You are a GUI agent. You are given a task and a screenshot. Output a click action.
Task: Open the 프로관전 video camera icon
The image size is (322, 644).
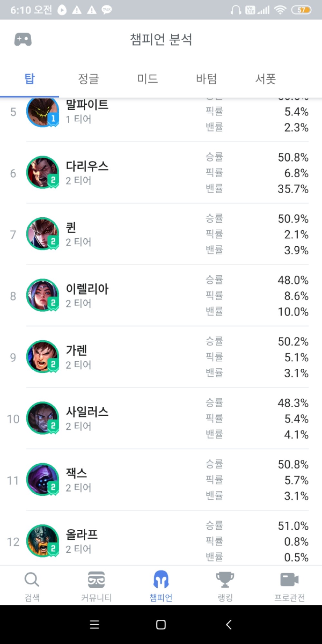pyautogui.click(x=289, y=580)
